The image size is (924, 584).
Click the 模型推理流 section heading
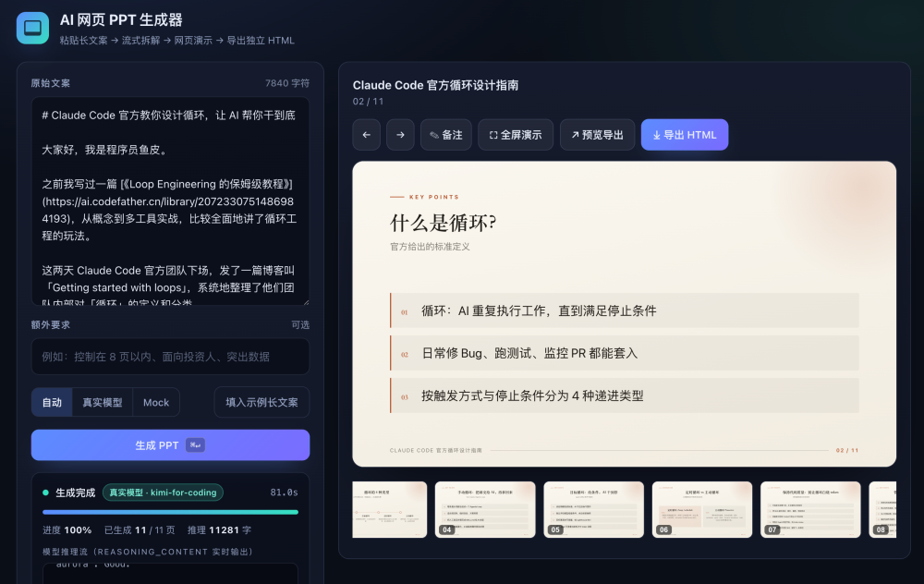tap(148, 552)
